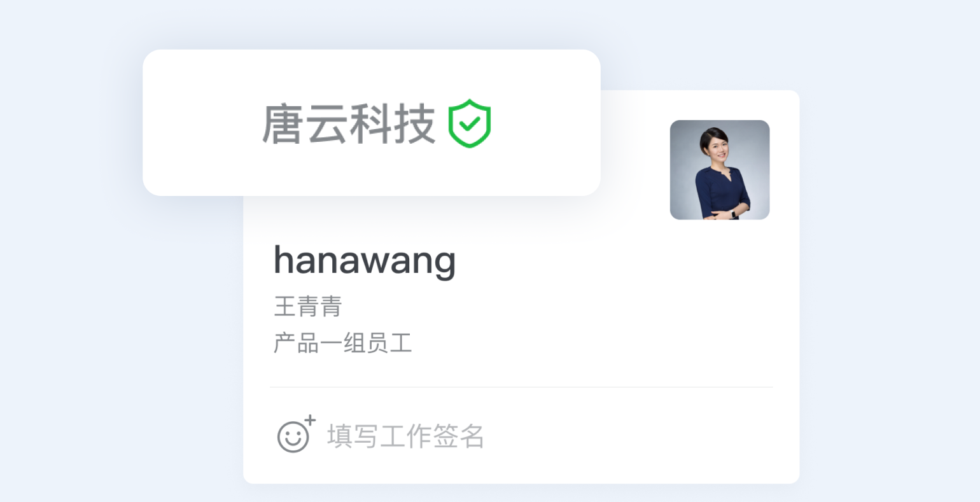Click the horizontal divider above signature row
This screenshot has height=502, width=980.
click(x=521, y=387)
